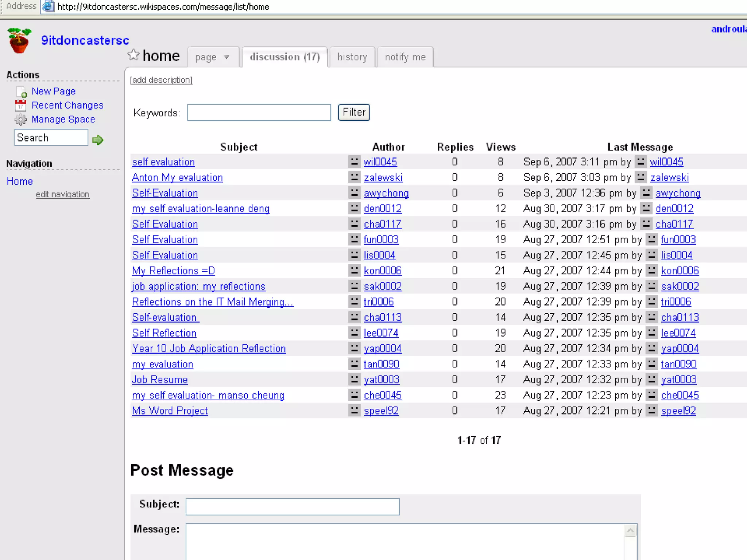Click the green search arrow icon
The height and width of the screenshot is (560, 747).
pos(98,140)
